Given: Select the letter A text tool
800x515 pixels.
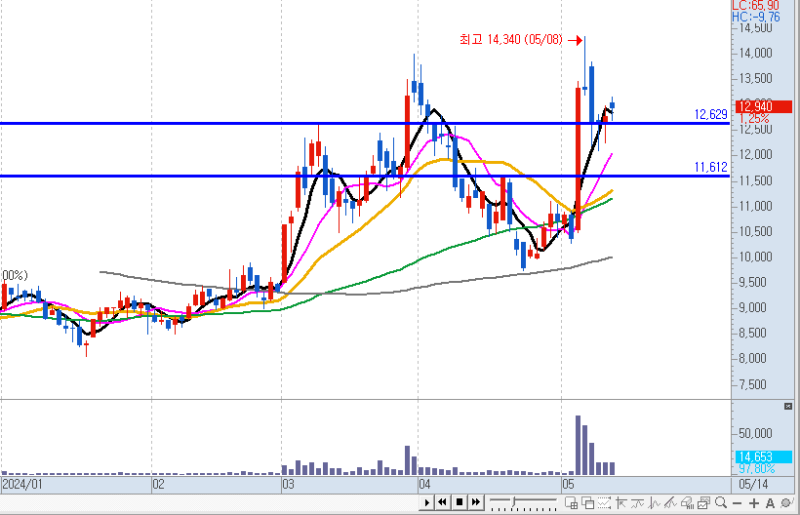Looking at the screenshot, I should pyautogui.click(x=770, y=502).
